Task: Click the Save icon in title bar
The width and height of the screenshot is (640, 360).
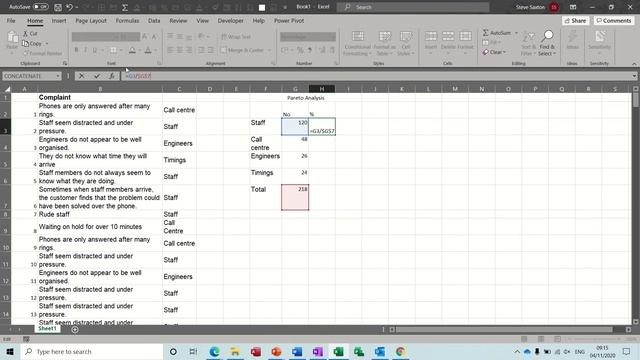Action: pos(58,7)
